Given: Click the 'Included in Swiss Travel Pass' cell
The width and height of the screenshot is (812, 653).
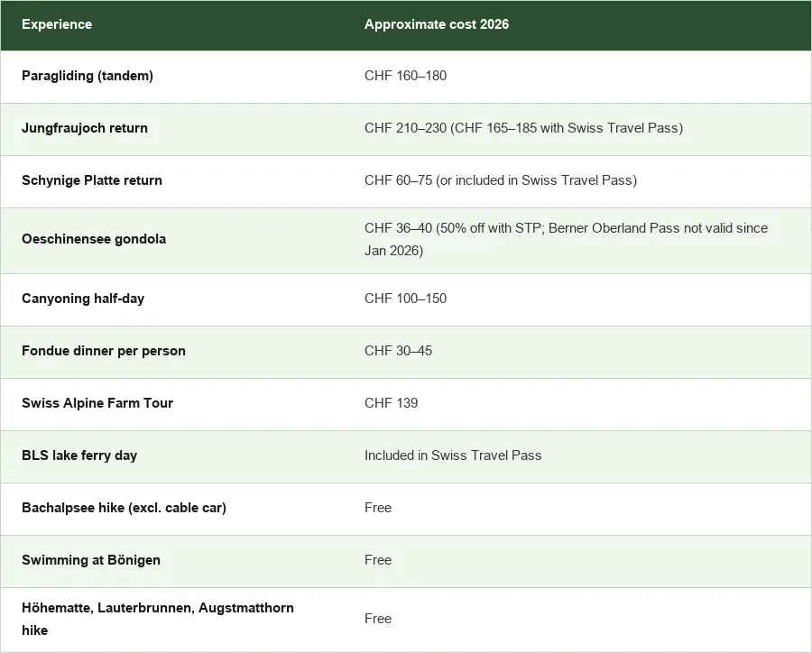Looking at the screenshot, I should click(453, 455).
